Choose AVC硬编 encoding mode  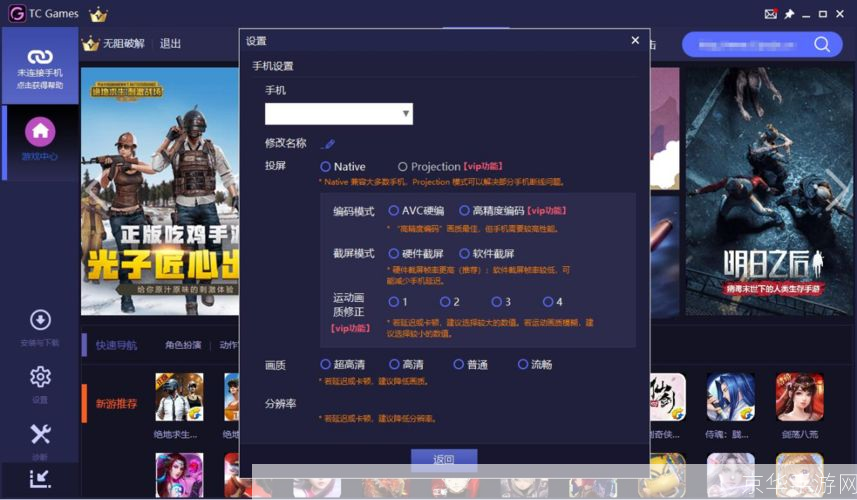click(x=394, y=210)
